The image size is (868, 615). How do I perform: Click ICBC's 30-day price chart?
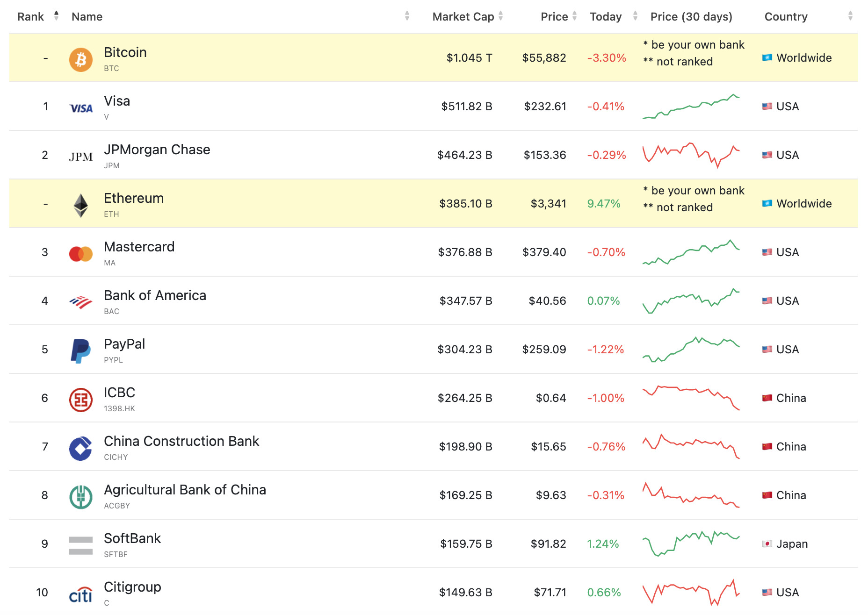click(691, 398)
